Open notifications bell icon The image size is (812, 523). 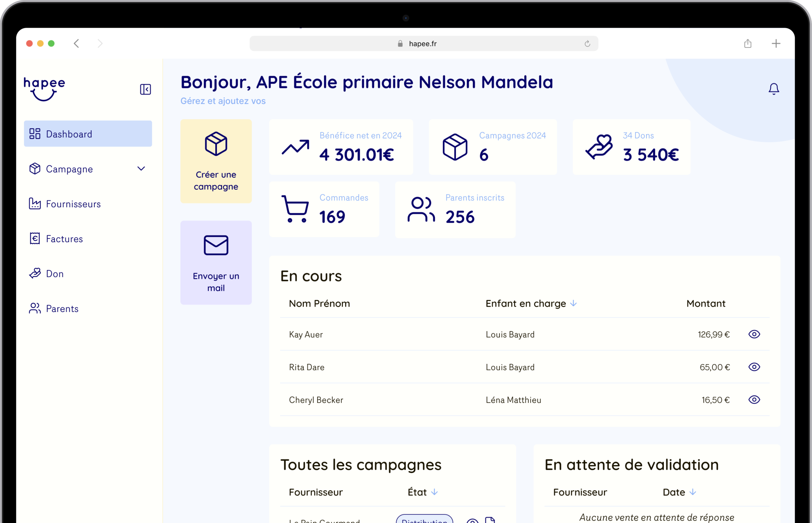[x=774, y=89]
